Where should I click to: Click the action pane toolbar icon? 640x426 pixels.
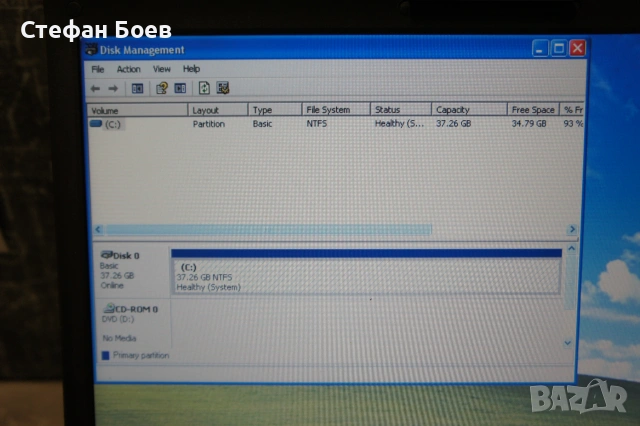tap(180, 88)
